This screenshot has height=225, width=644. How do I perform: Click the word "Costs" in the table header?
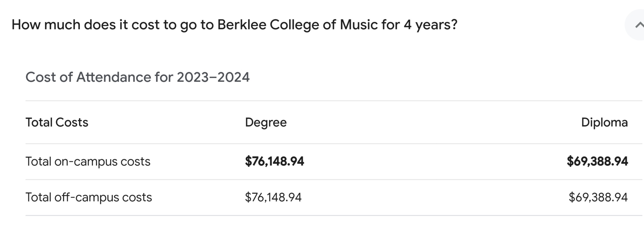click(x=72, y=122)
